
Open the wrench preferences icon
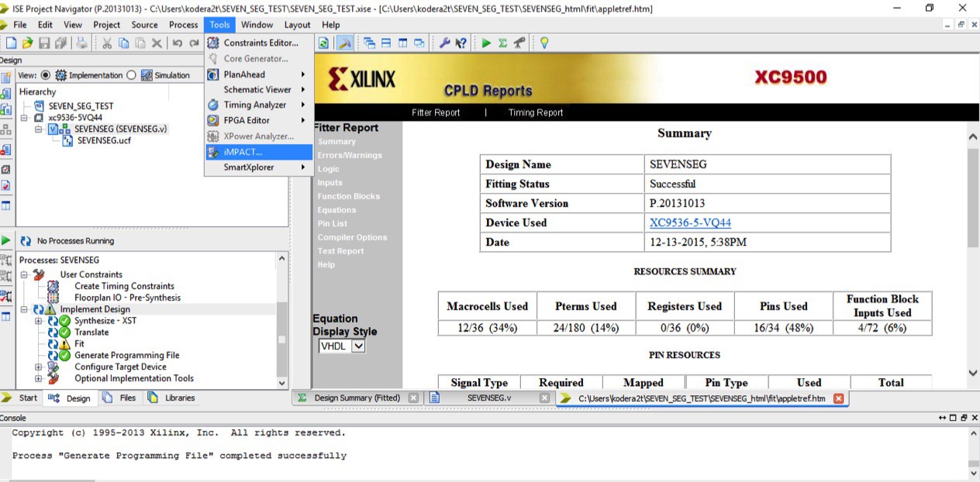[x=444, y=43]
